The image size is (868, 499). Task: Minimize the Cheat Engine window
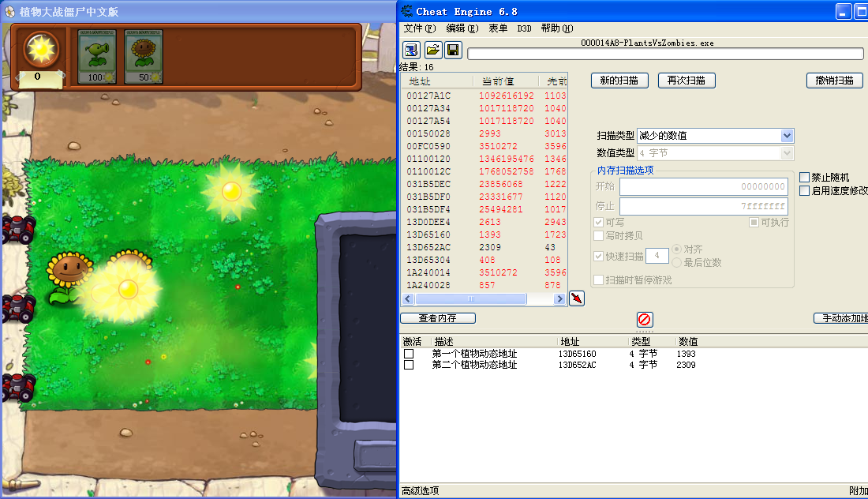tap(843, 12)
